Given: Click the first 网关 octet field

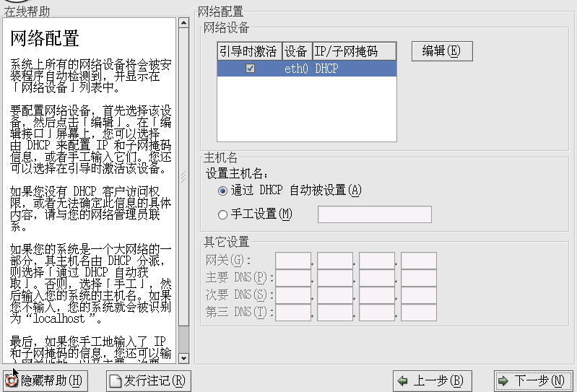Looking at the screenshot, I should pos(293,261).
